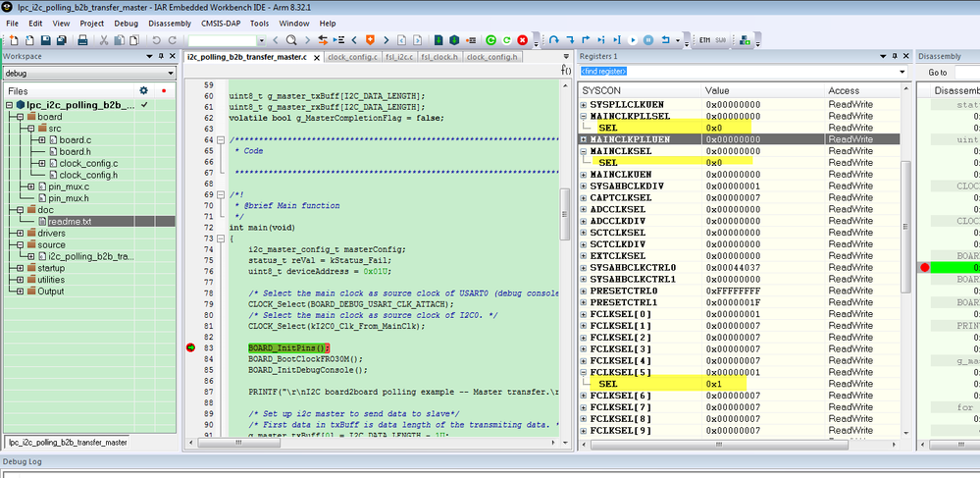Screen dimensions: 980x478
Task: Click the Access column header in Registers
Action: pyautogui.click(x=862, y=90)
